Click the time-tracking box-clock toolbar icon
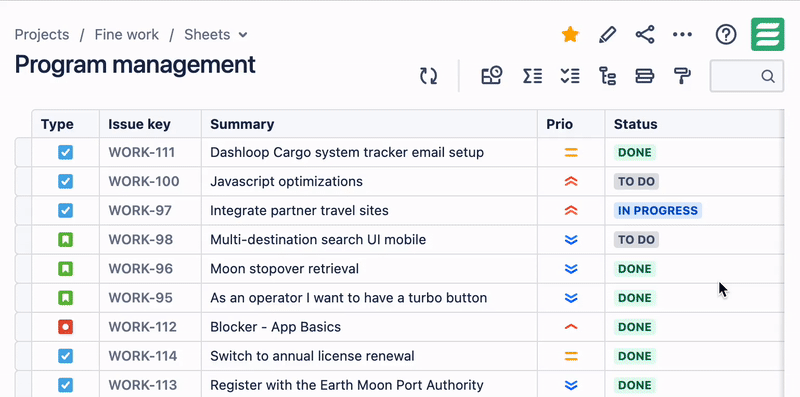This screenshot has height=397, width=800. (x=492, y=76)
